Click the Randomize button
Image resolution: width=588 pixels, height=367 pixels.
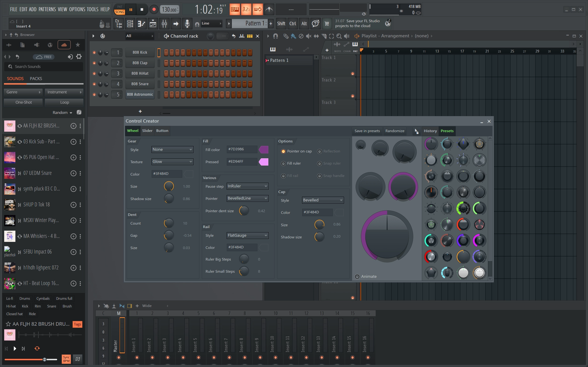(395, 131)
